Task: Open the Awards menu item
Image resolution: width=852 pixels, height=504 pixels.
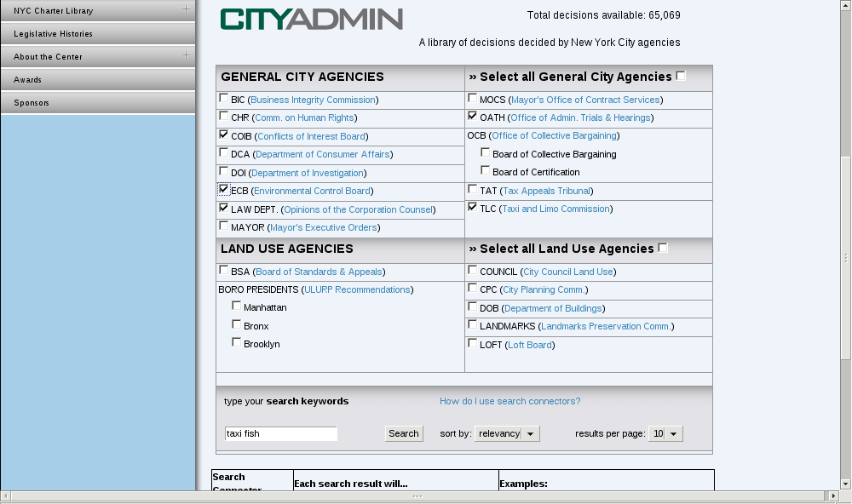Action: pos(98,80)
